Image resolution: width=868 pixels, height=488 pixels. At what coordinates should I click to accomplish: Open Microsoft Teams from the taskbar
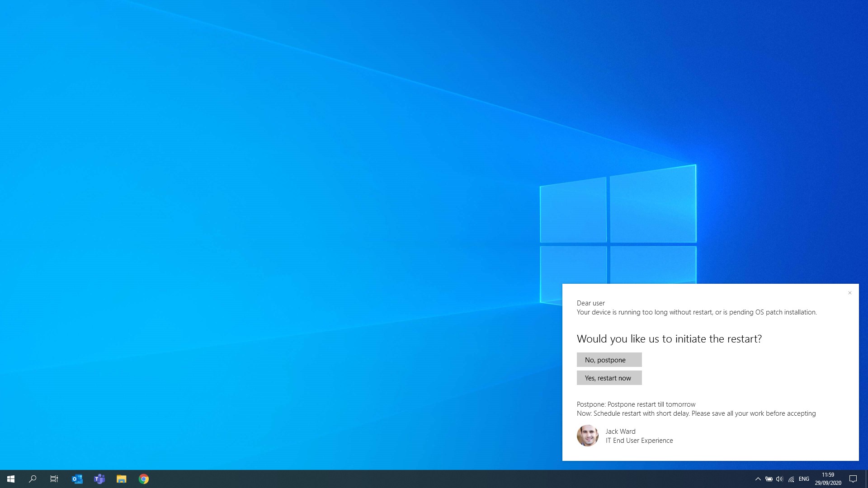pos(99,479)
